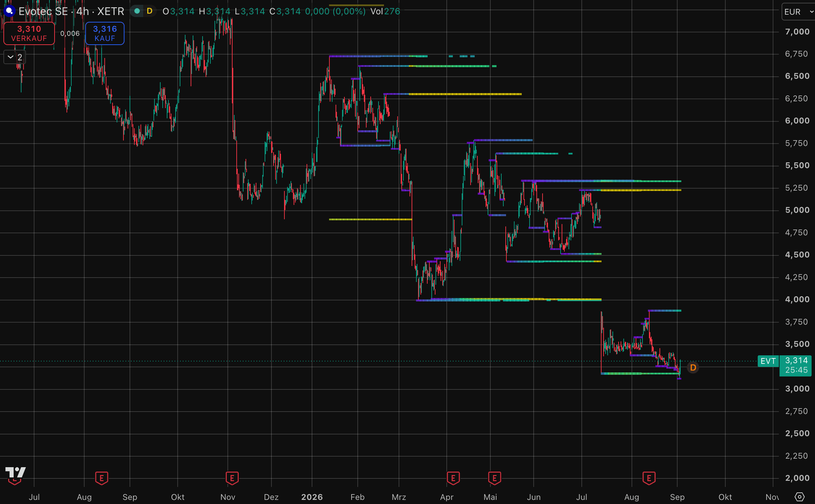Viewport: 815px width, 504px height.
Task: Open the E earnings marker near Nov 2025
Action: pos(232,478)
